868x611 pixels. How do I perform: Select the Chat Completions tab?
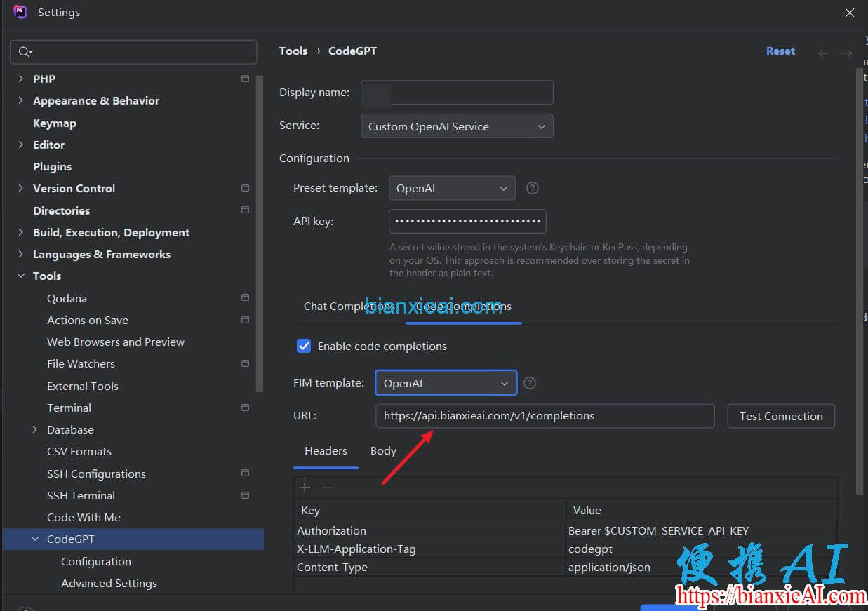click(344, 306)
